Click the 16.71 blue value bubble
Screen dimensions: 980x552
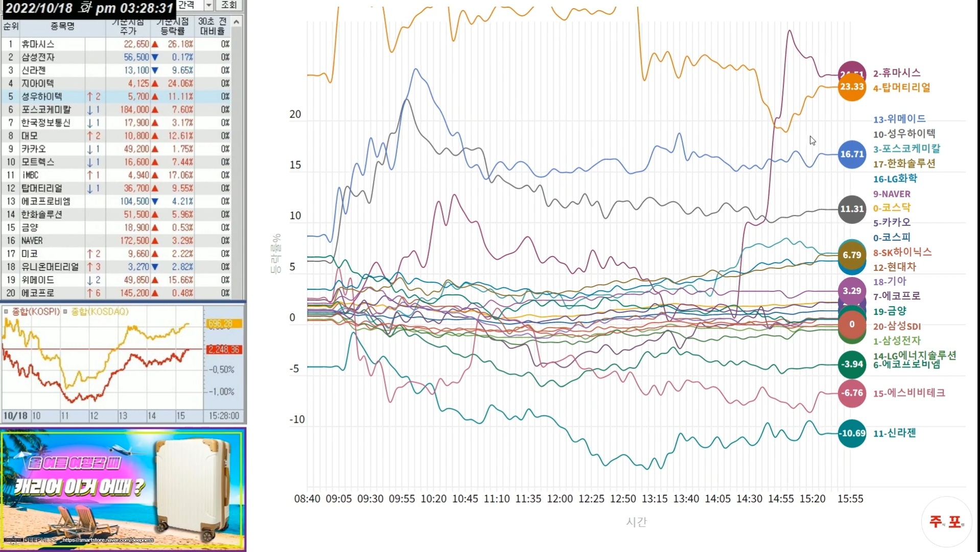point(852,154)
